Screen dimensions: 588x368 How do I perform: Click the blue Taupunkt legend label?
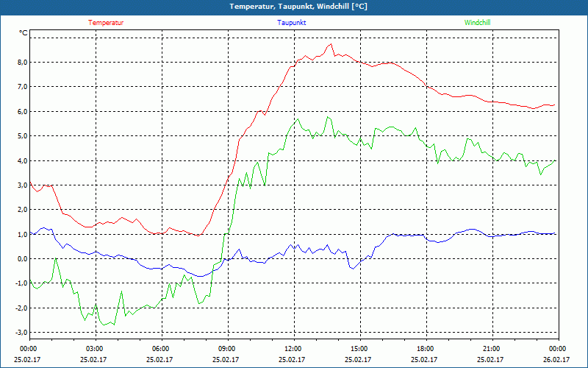click(291, 23)
